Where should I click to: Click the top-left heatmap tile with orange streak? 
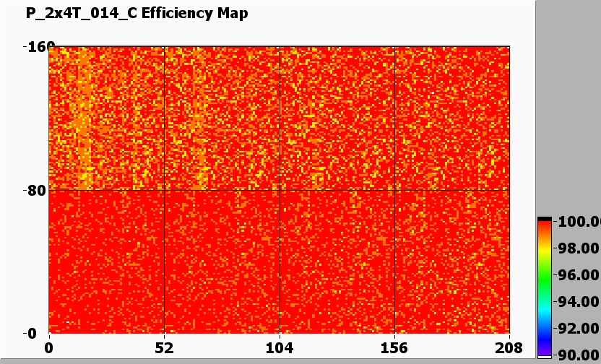(x=107, y=118)
